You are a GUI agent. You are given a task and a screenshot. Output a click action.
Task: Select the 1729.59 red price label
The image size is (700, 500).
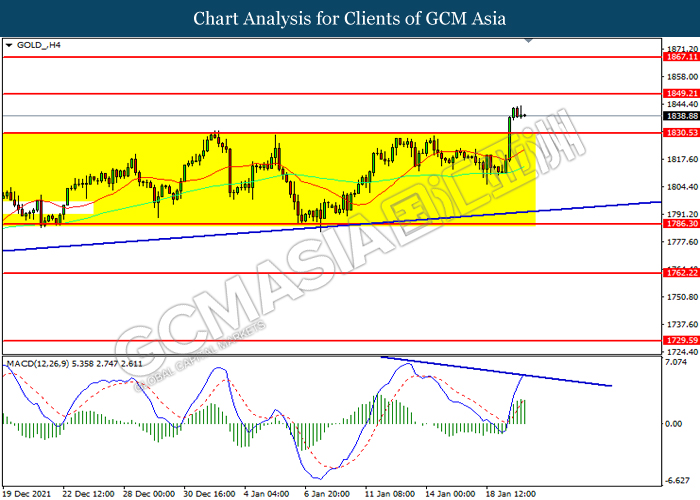point(681,341)
